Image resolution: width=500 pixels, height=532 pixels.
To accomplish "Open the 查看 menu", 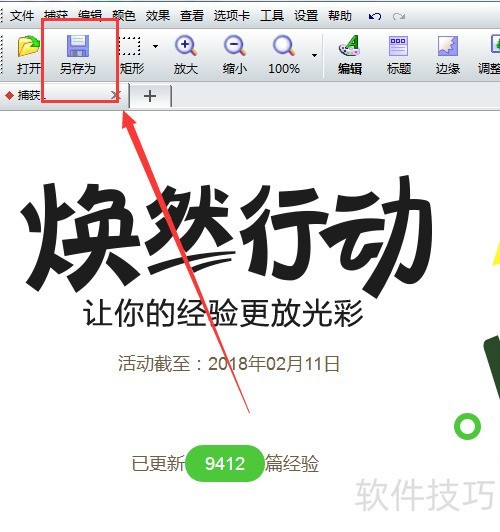I will point(192,16).
